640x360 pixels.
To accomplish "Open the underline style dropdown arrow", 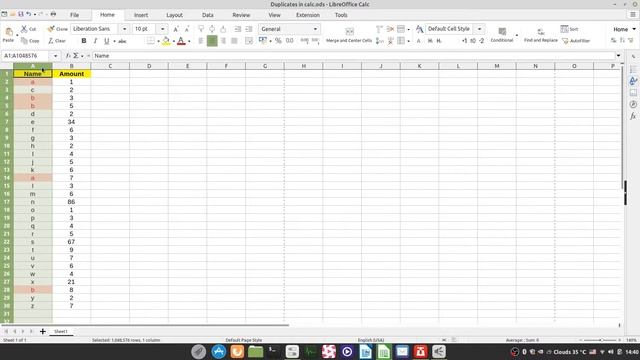I will (x=114, y=41).
